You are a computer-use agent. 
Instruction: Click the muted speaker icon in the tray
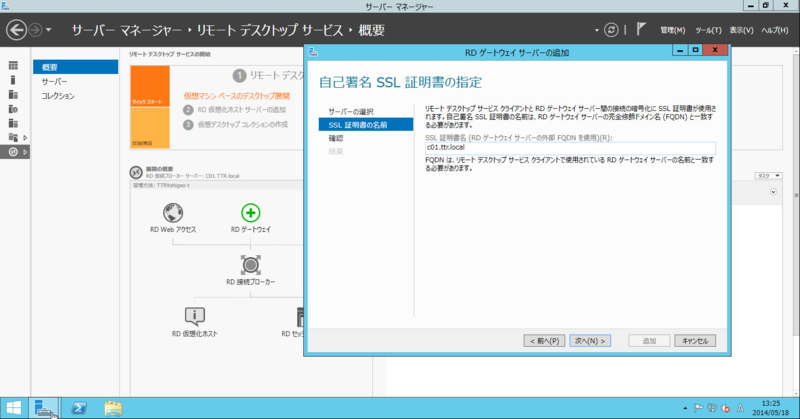pos(725,408)
